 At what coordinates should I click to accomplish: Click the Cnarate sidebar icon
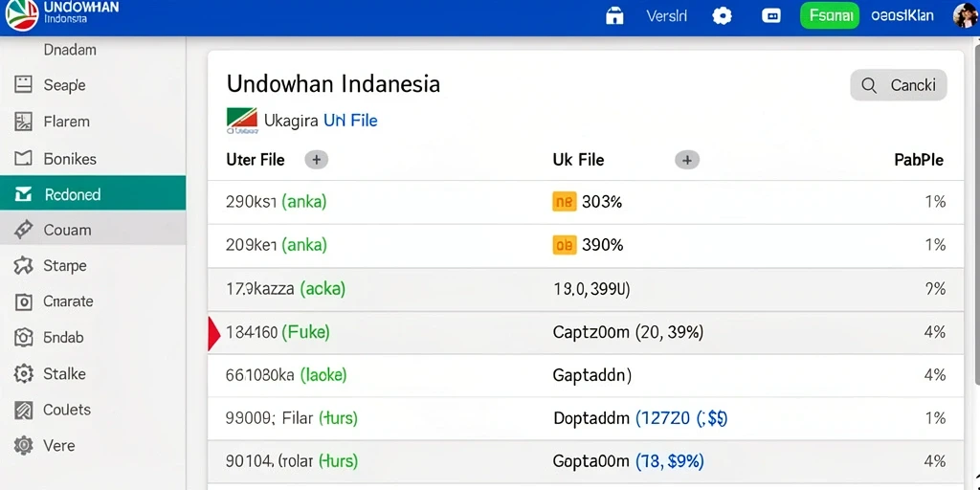tap(23, 301)
